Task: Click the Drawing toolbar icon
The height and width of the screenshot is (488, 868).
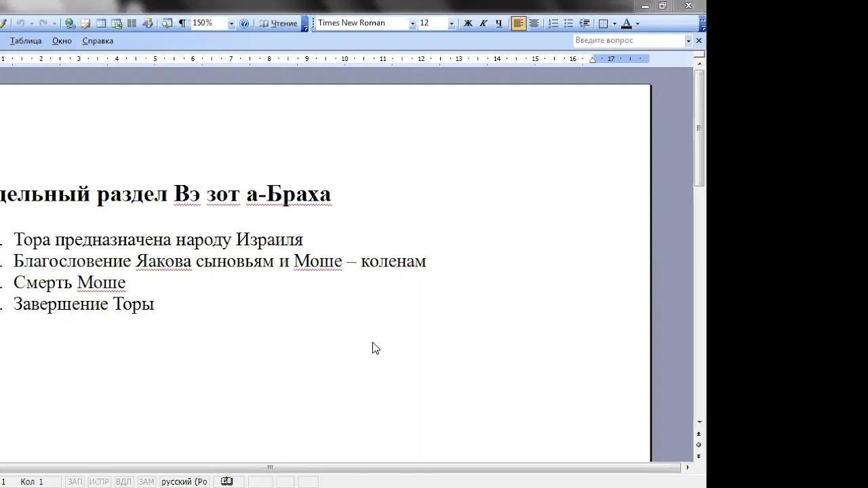Action: pyautogui.click(x=147, y=23)
